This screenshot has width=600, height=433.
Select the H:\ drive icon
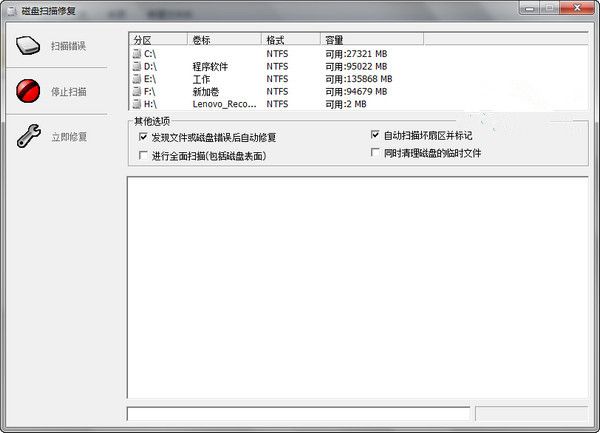[137, 104]
